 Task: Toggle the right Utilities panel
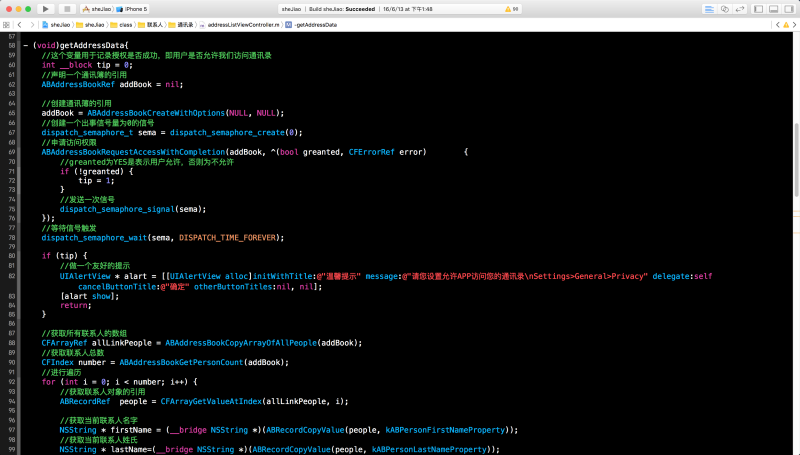click(789, 9)
